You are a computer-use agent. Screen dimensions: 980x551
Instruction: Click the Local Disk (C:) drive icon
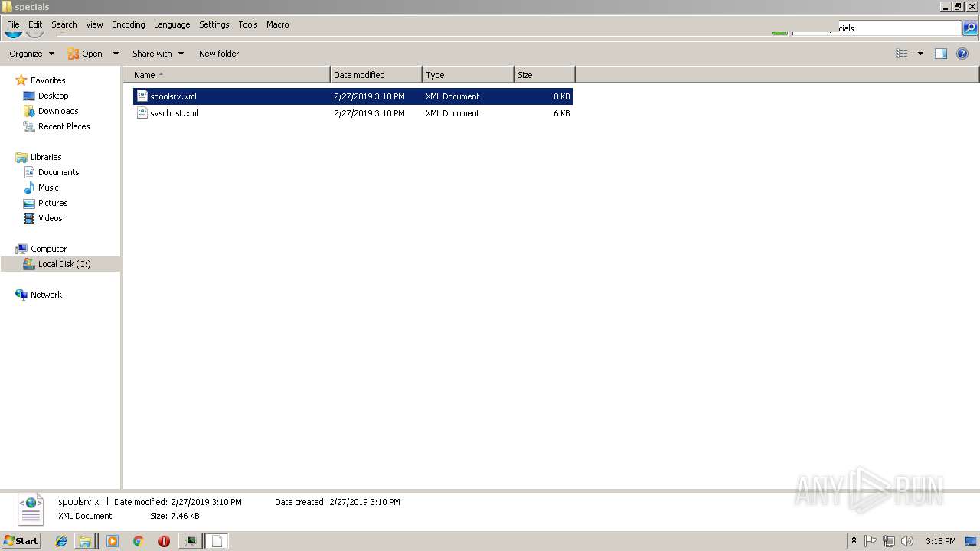pyautogui.click(x=29, y=264)
